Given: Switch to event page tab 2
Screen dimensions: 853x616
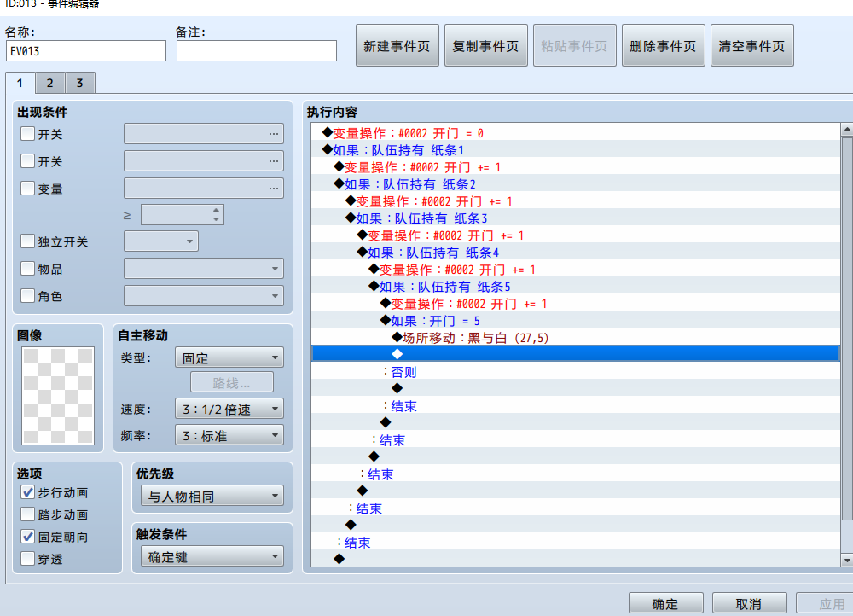Looking at the screenshot, I should 50,84.
